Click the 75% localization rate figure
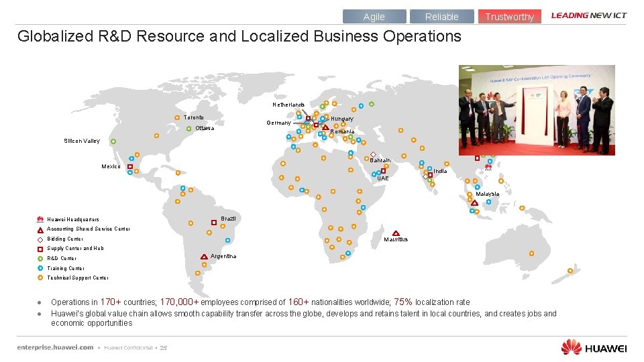The height and width of the screenshot is (362, 644). pyautogui.click(x=403, y=302)
